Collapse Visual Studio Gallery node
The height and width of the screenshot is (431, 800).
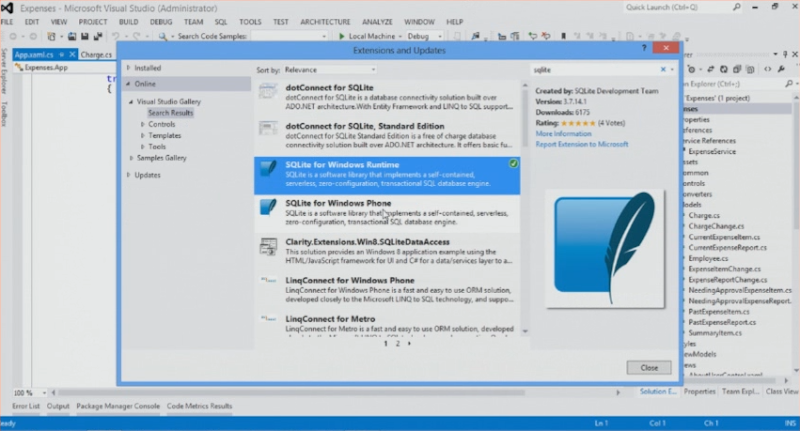pos(131,102)
